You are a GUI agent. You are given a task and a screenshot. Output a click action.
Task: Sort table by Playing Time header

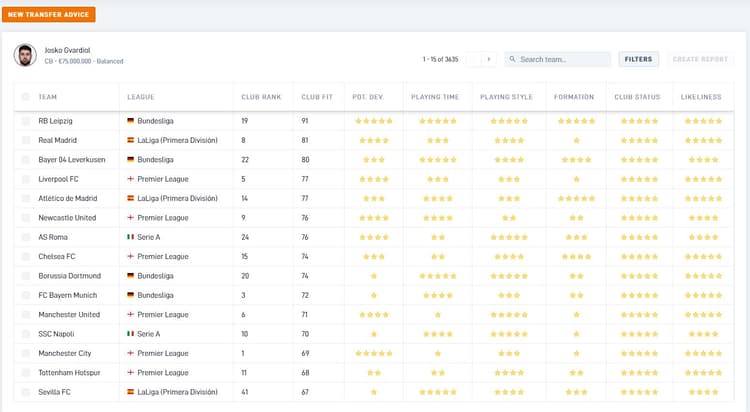pyautogui.click(x=435, y=97)
